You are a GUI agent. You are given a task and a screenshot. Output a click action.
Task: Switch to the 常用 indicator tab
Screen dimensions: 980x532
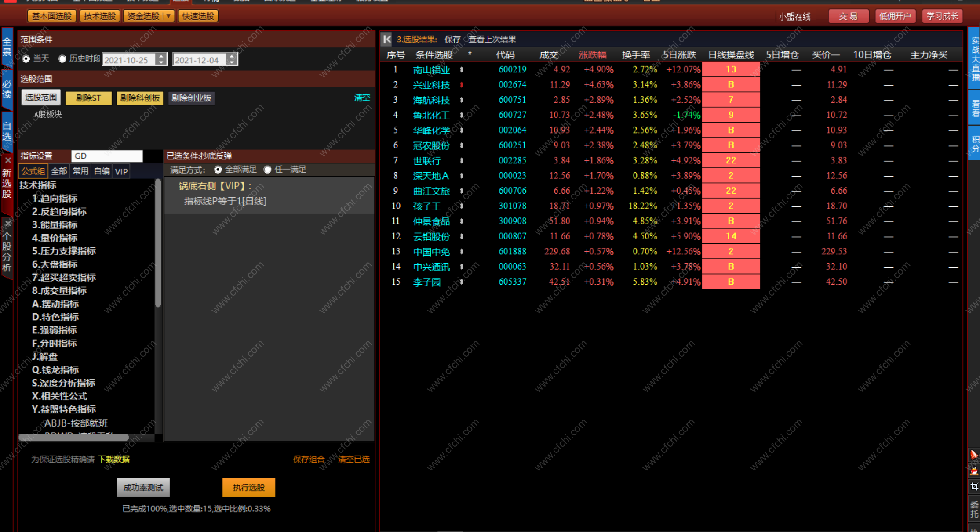(x=80, y=171)
